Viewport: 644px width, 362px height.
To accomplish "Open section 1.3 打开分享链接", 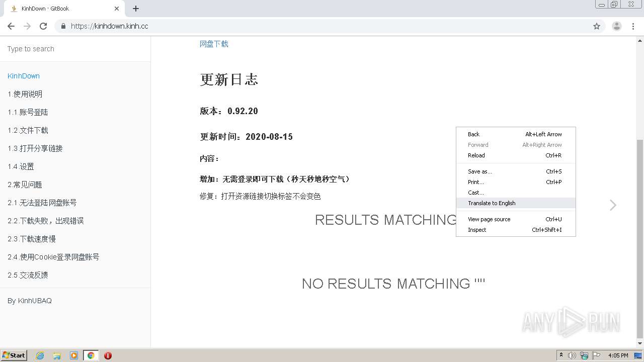I will (x=35, y=148).
